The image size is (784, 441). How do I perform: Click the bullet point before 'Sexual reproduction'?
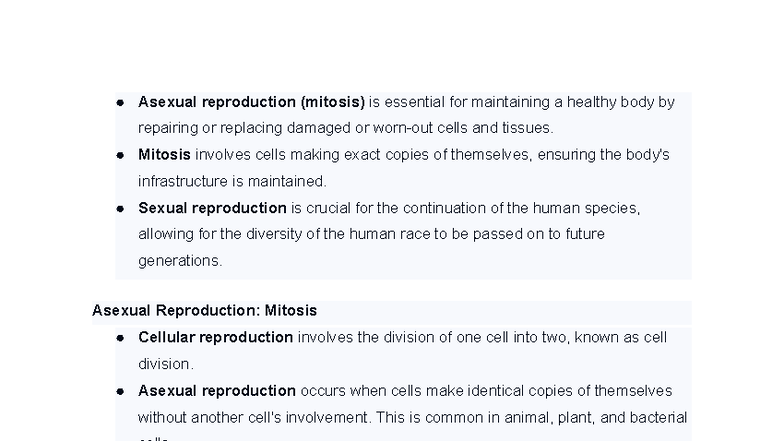point(120,209)
